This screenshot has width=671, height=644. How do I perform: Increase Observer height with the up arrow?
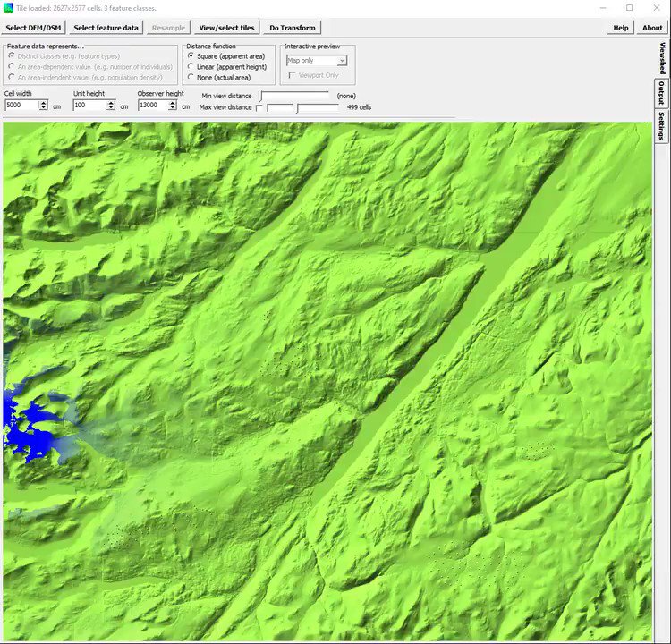tap(175, 103)
